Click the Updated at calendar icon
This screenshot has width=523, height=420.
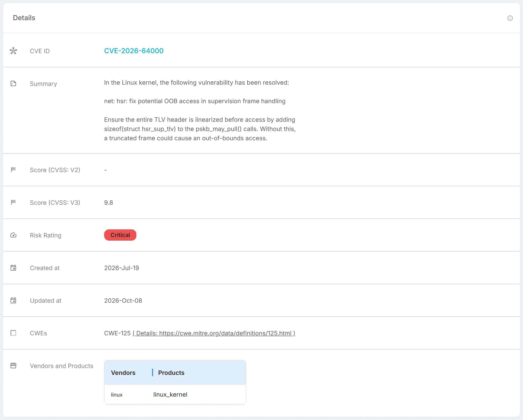[13, 300]
